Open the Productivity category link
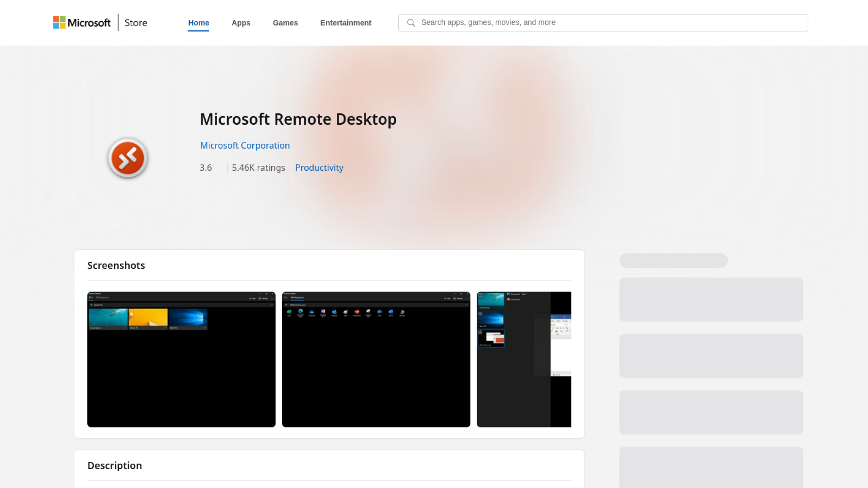Viewport: 868px width, 488px height. (x=319, y=168)
